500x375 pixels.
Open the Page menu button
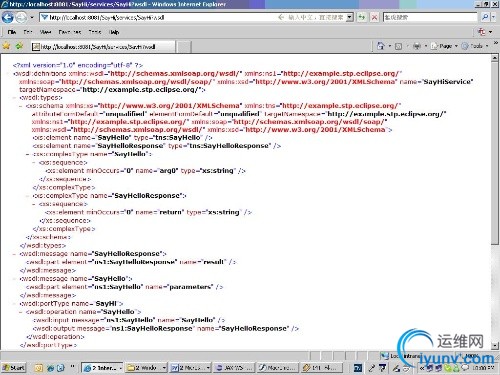pyautogui.click(x=444, y=46)
